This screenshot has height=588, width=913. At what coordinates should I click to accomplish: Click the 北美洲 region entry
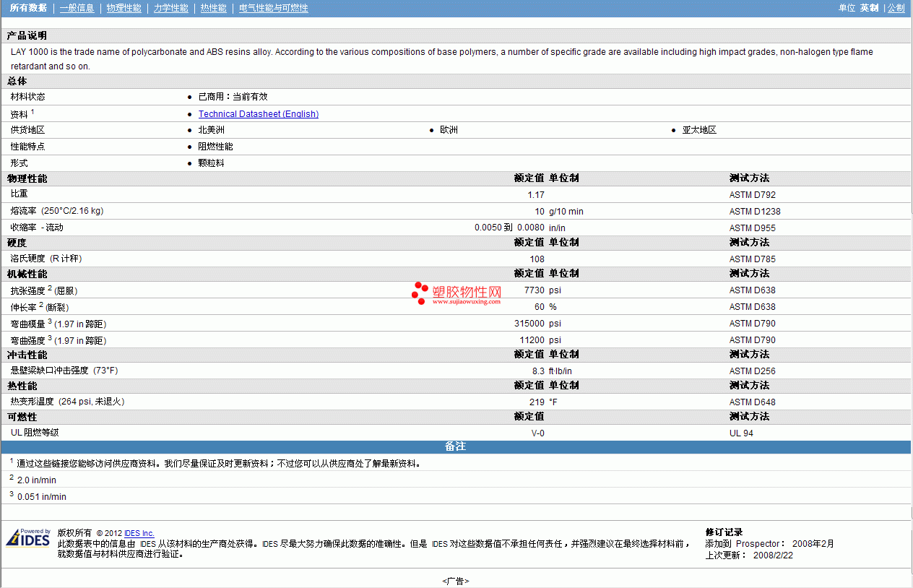tap(211, 130)
